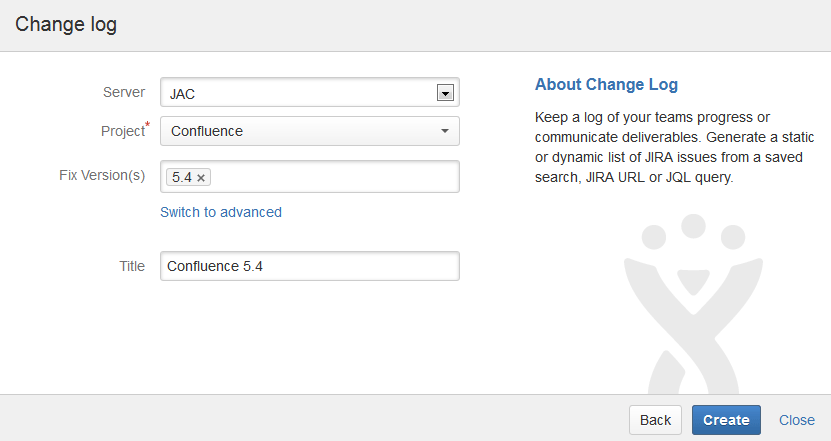This screenshot has height=441, width=831.
Task: Click the Project field label
Action: pos(122,131)
